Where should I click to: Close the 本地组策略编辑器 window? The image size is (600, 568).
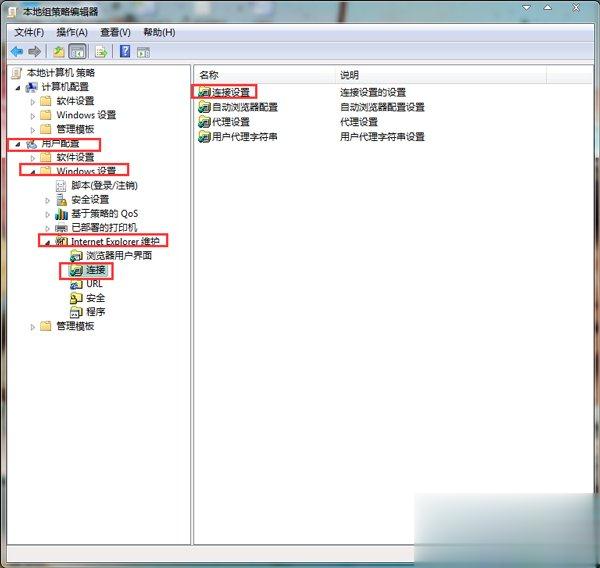pos(576,8)
